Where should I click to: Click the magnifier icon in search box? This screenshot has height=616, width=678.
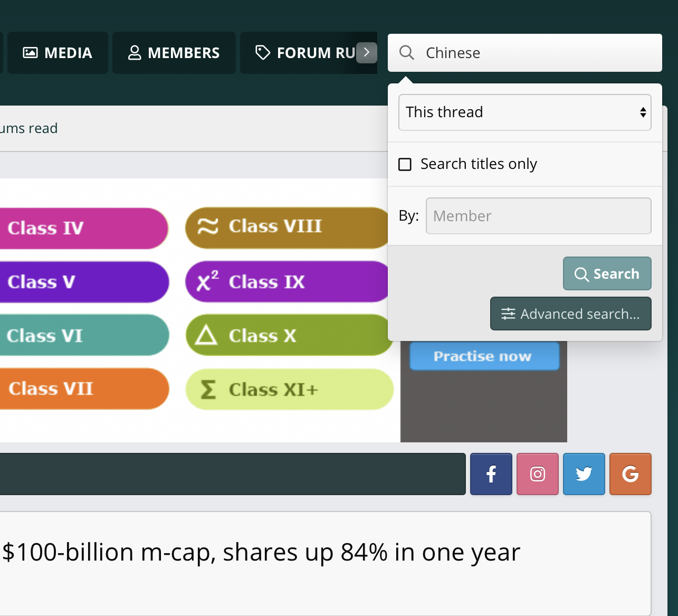click(x=406, y=53)
